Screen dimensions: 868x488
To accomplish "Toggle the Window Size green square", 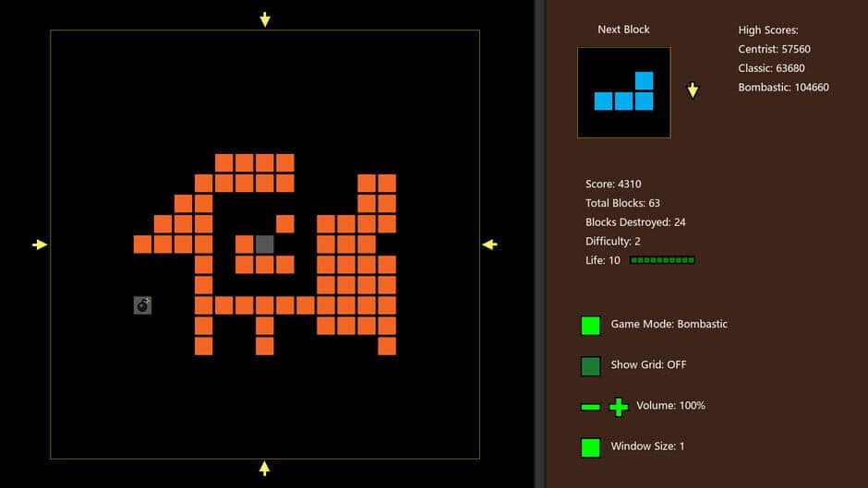I will [591, 447].
